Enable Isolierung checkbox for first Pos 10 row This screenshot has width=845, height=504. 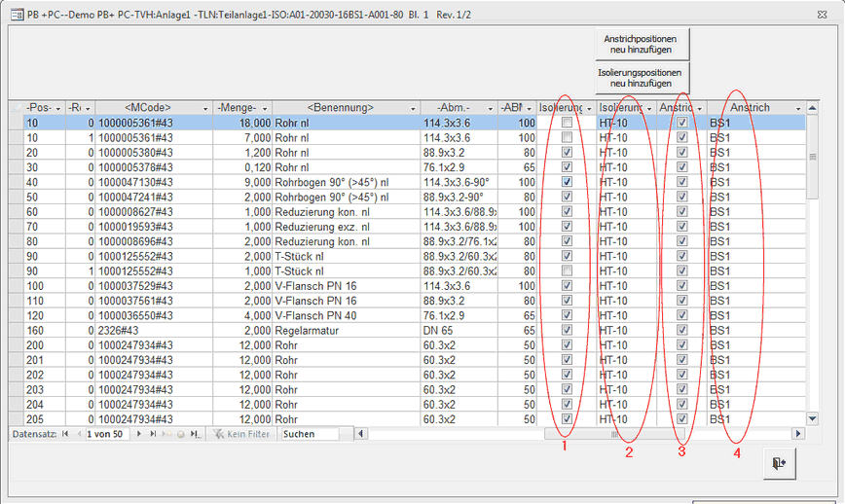(567, 124)
